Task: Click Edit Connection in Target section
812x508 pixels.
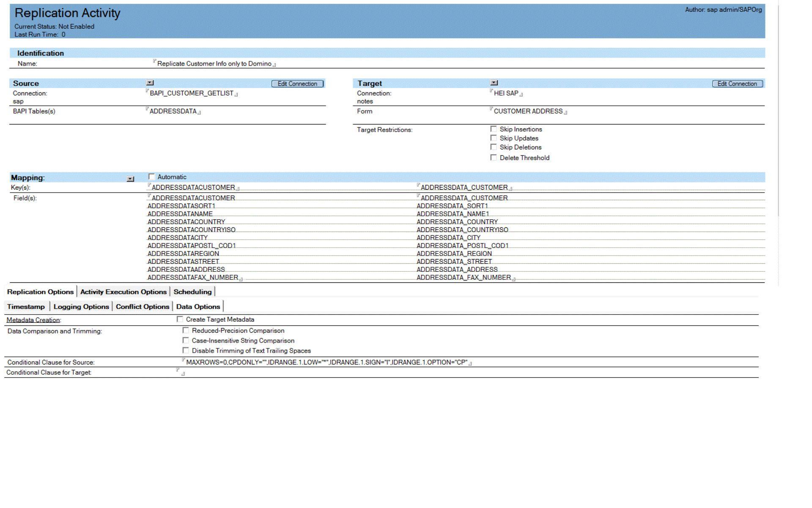Action: pyautogui.click(x=737, y=84)
